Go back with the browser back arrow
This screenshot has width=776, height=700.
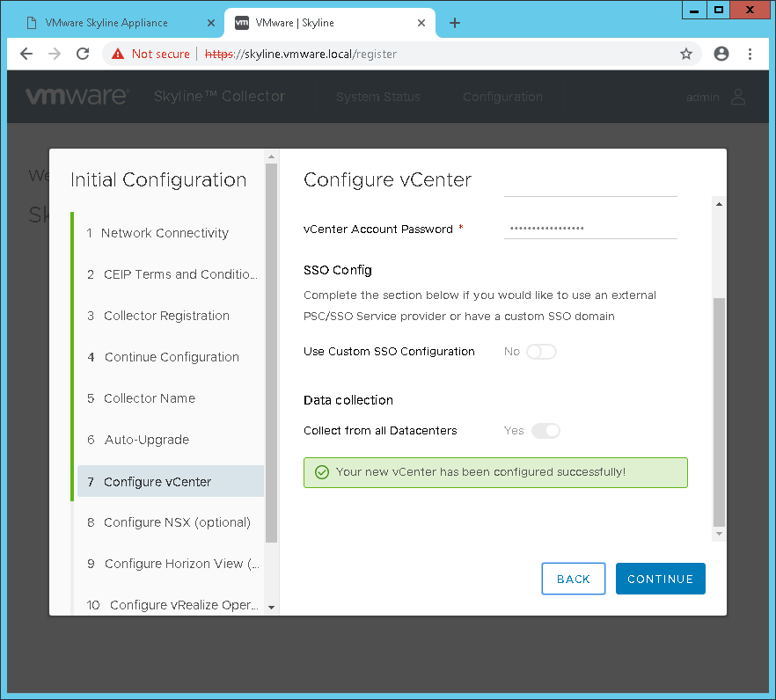pos(26,54)
